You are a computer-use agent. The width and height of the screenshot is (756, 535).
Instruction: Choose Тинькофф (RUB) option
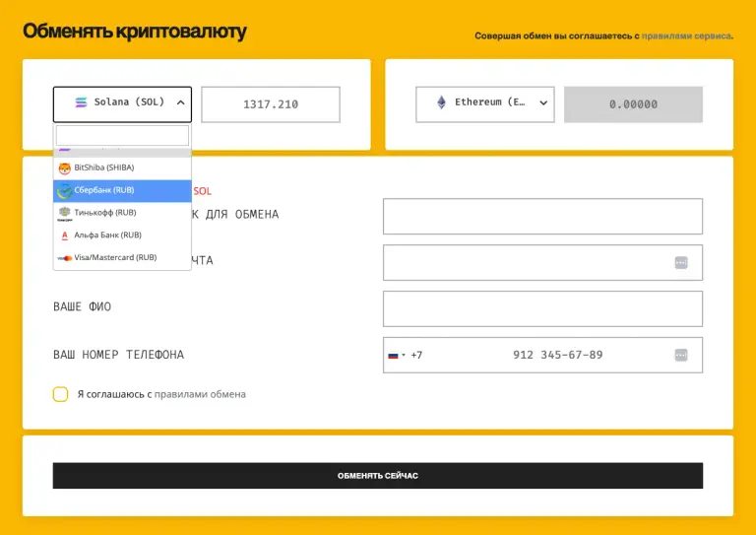coord(122,213)
